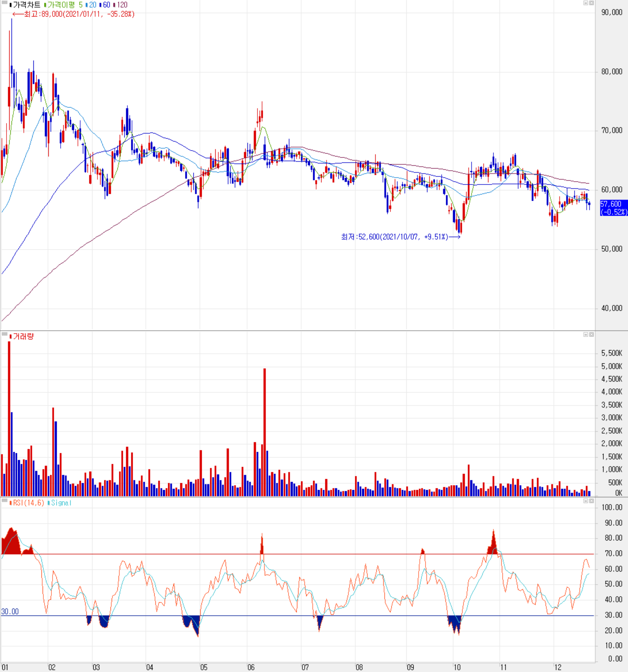Click the 90,000 price axis label
628x672 pixels.
612,12
